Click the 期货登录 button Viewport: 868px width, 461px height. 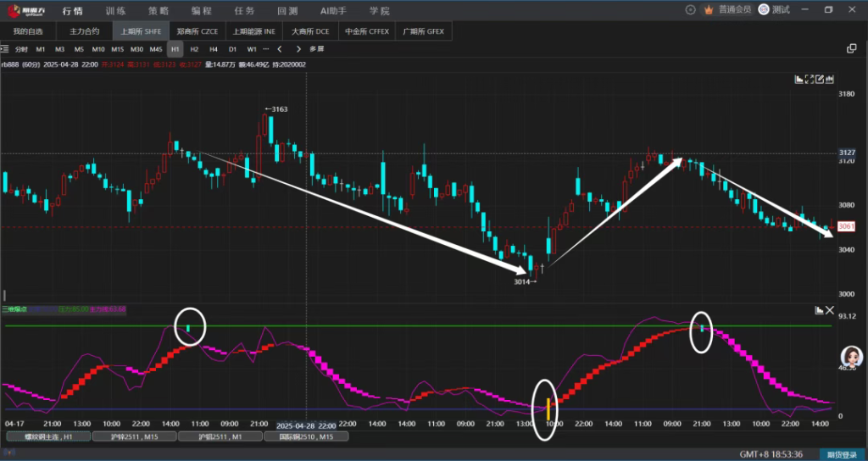(841, 454)
